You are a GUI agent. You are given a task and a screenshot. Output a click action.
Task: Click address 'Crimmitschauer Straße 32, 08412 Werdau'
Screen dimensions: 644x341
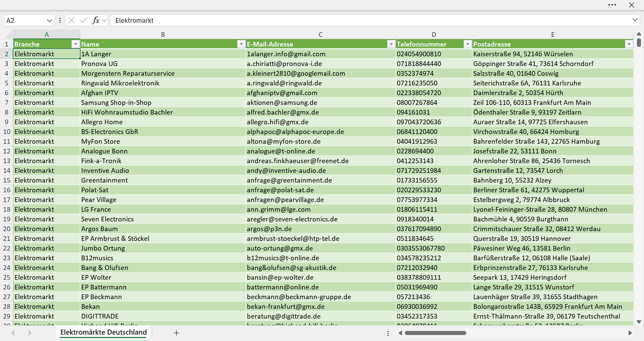coord(553,229)
